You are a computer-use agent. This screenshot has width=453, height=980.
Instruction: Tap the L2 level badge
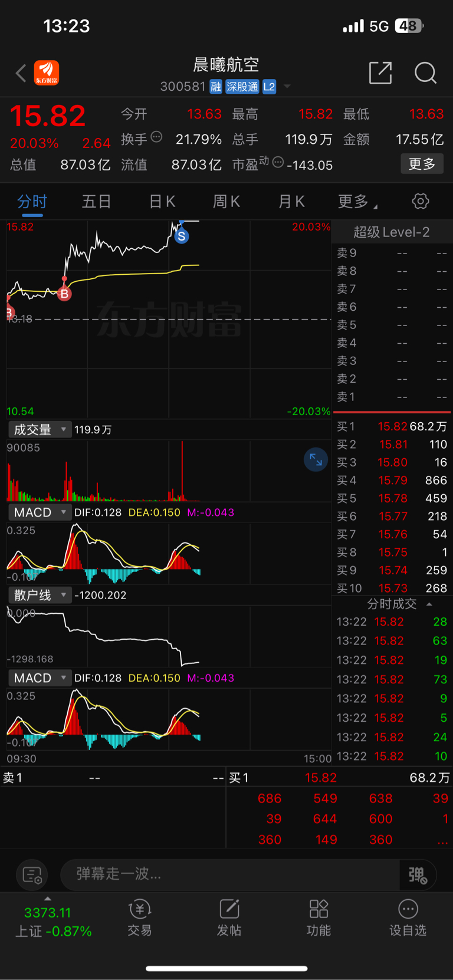pos(269,87)
